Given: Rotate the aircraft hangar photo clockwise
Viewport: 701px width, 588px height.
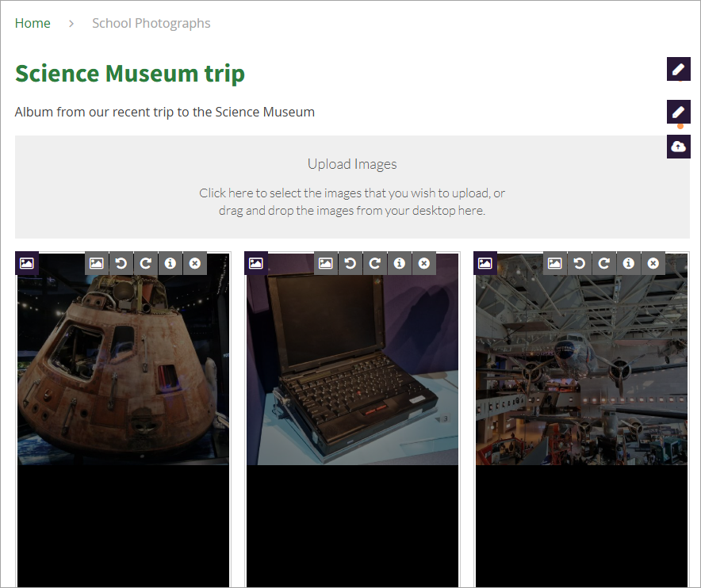Looking at the screenshot, I should click(604, 264).
